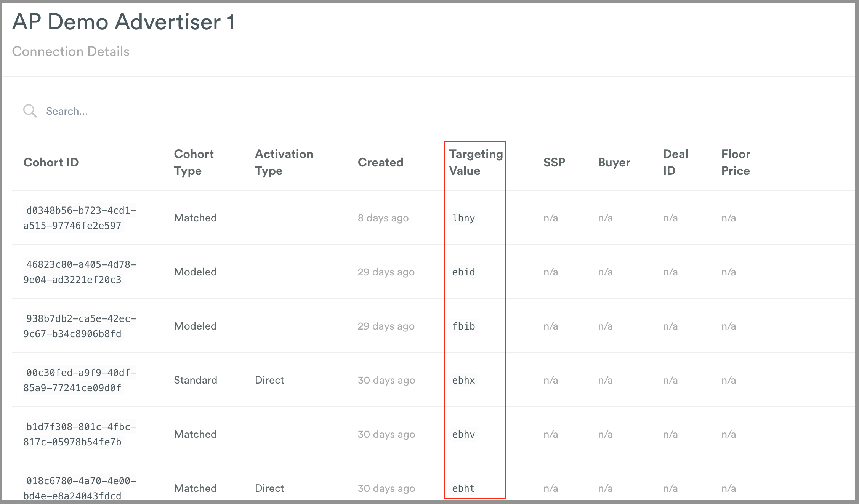859x504 pixels.
Task: Focus the Search... input field
Action: tap(67, 111)
